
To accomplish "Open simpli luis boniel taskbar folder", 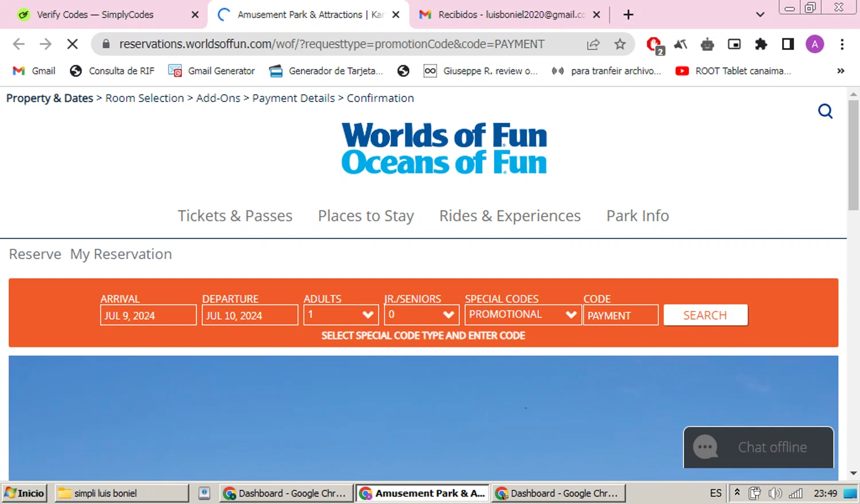I will [122, 493].
